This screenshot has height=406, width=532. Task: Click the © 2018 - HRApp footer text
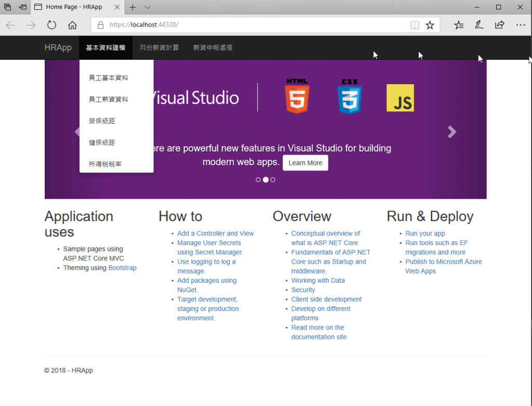tap(69, 370)
